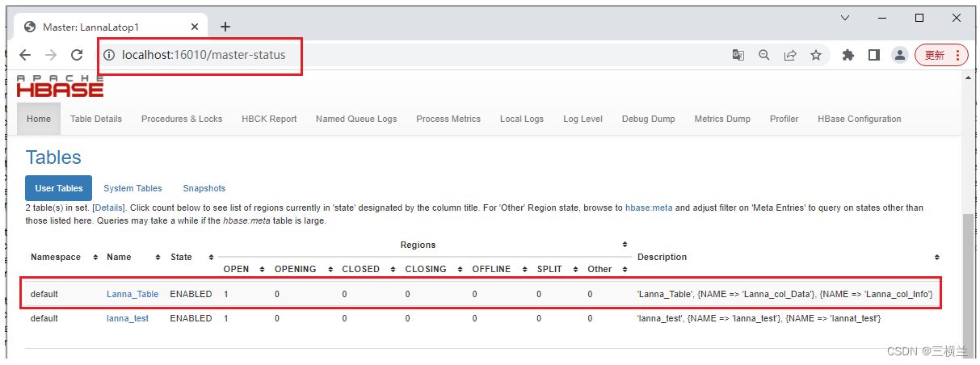The image size is (980, 365).
Task: Toggle the browser side panel icon
Action: pyautogui.click(x=873, y=55)
